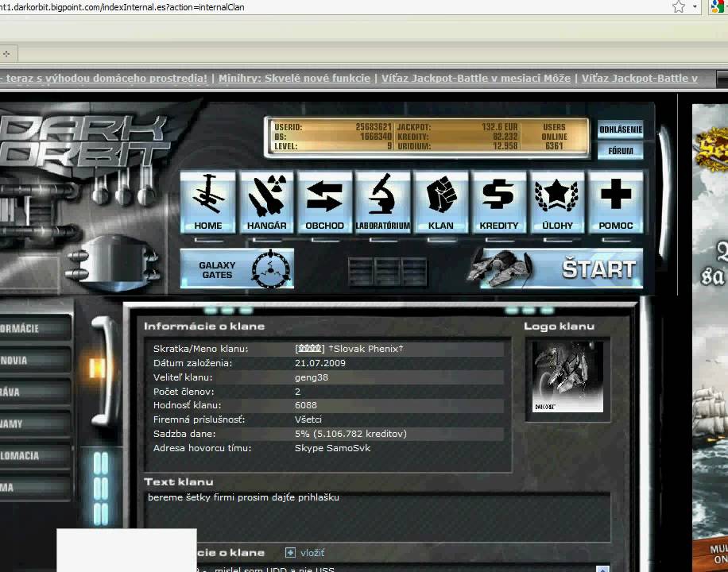Click the clan logo image

click(567, 377)
